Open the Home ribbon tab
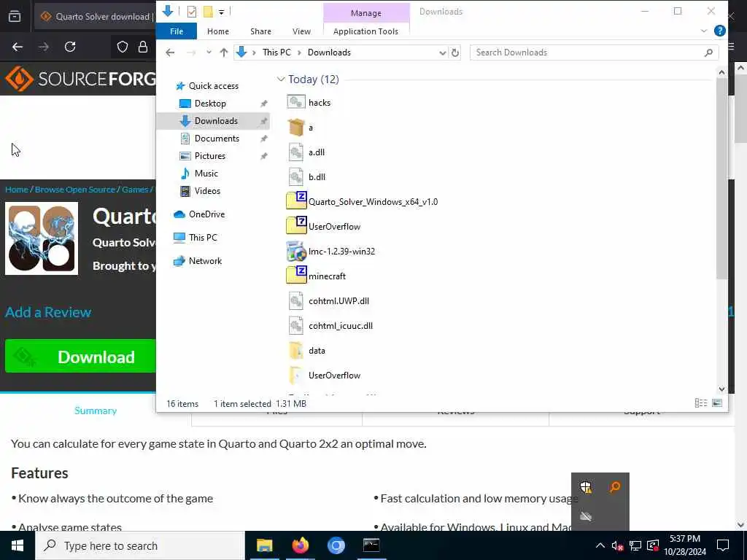747x560 pixels. (x=217, y=31)
